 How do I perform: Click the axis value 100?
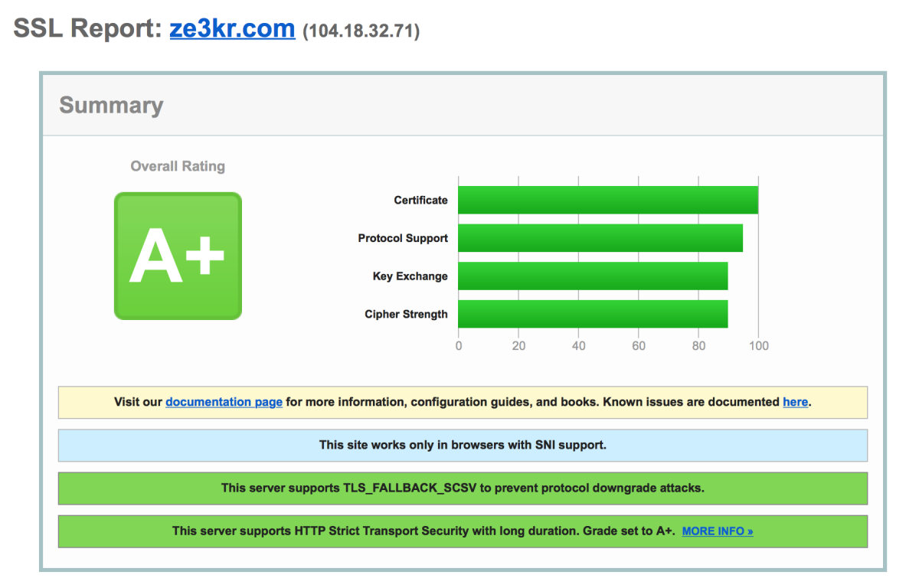click(x=758, y=346)
